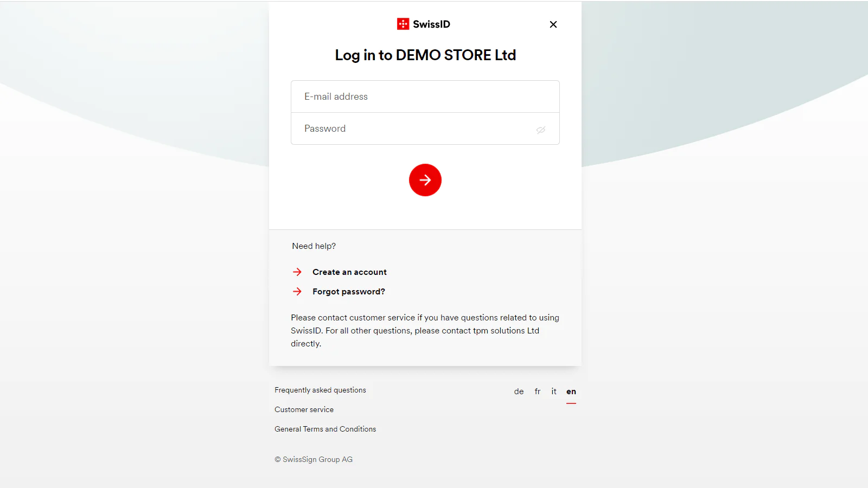Screen dimensions: 868x488
Task: Click the arrow icon beside Create an account
Action: (x=297, y=272)
